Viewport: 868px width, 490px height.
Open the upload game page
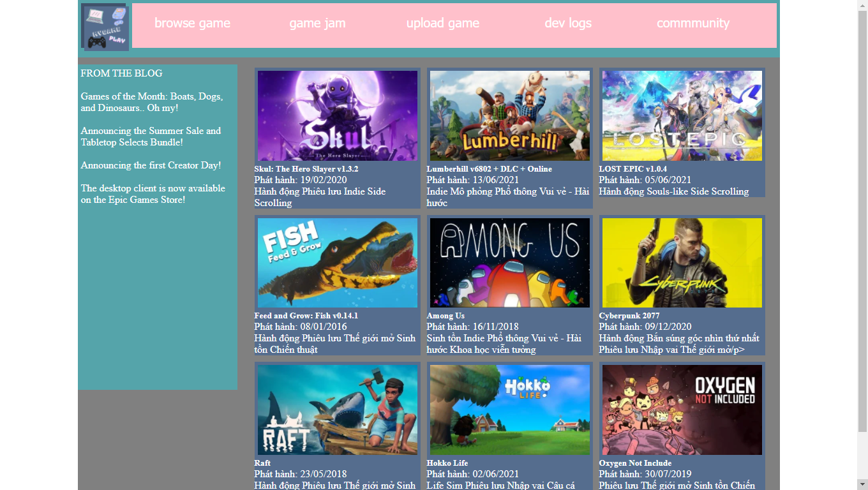(443, 23)
